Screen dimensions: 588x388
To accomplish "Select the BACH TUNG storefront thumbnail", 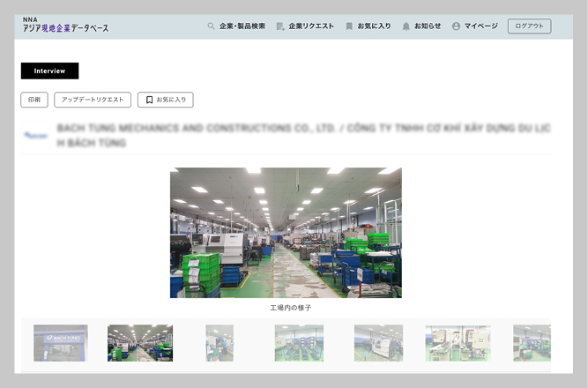I will tap(61, 343).
